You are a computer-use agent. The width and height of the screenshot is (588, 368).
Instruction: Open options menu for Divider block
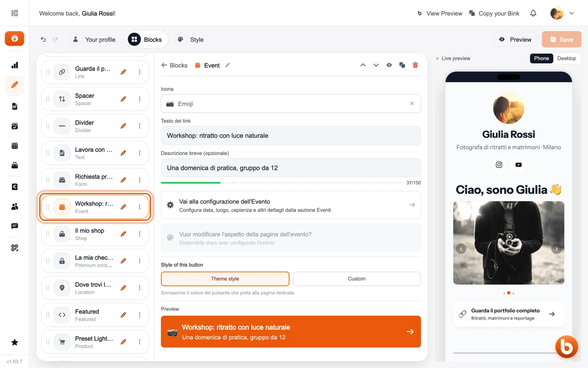tap(140, 126)
